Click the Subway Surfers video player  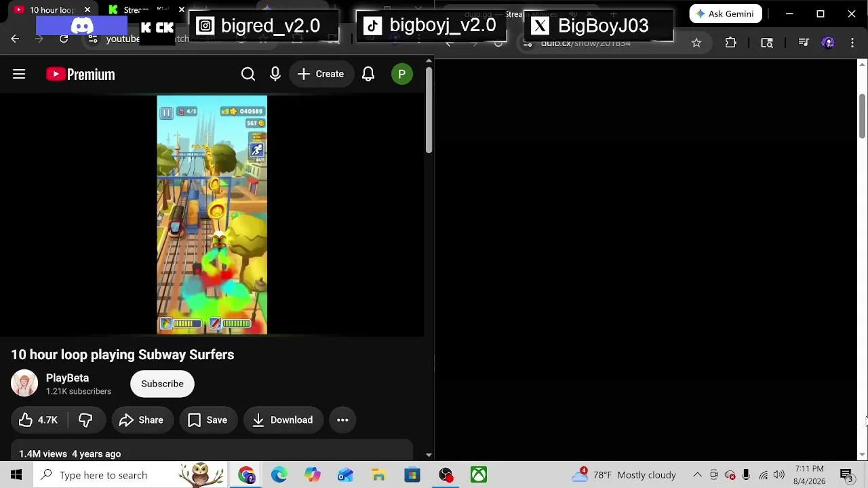(212, 215)
